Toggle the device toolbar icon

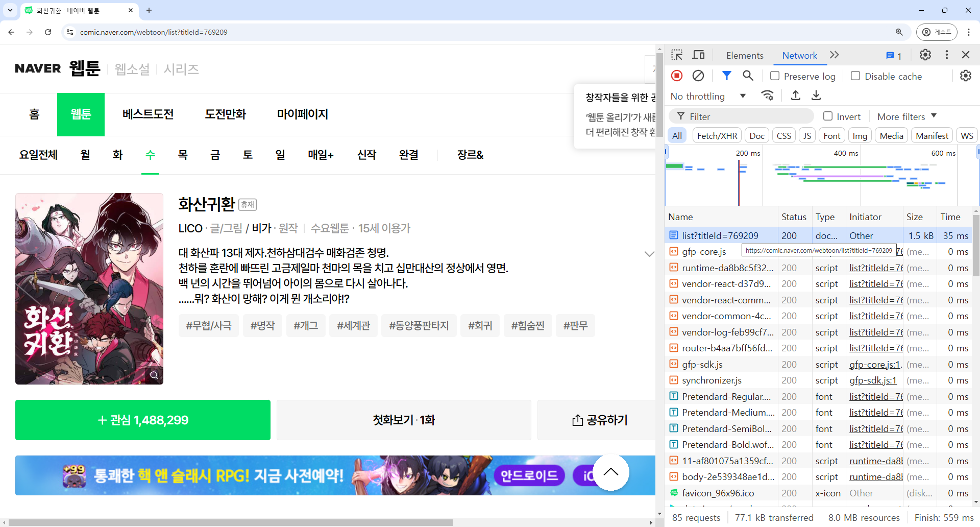tap(698, 55)
